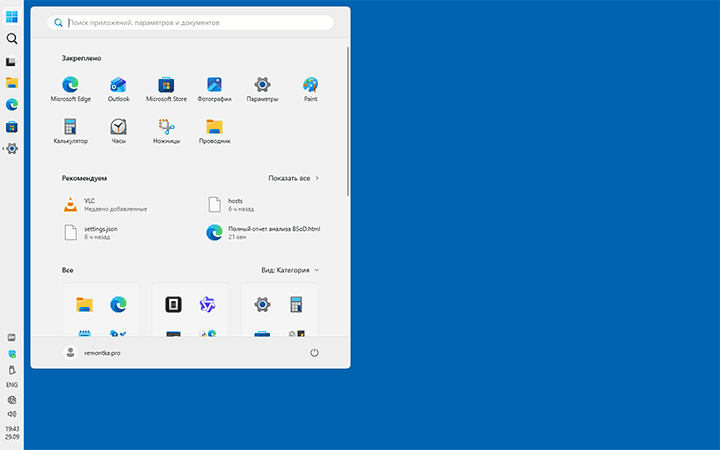Click Windows Security tray icon
Viewport: 720px width, 450px height.
tap(12, 354)
